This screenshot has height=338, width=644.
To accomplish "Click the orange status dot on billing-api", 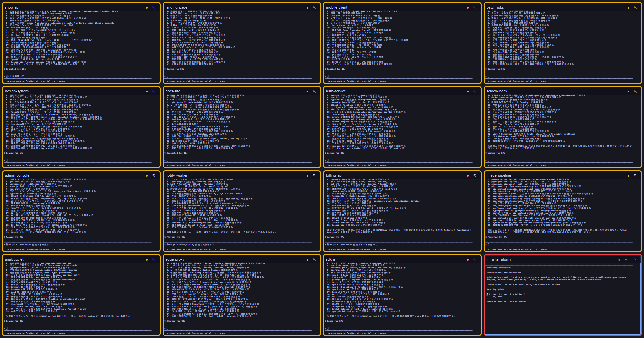I will click(468, 176).
